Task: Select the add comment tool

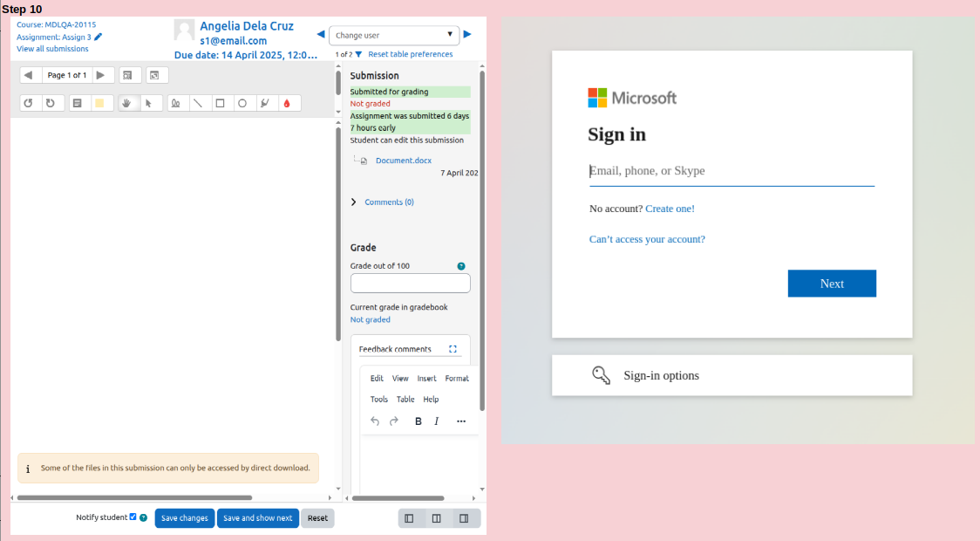Action: tap(78, 103)
